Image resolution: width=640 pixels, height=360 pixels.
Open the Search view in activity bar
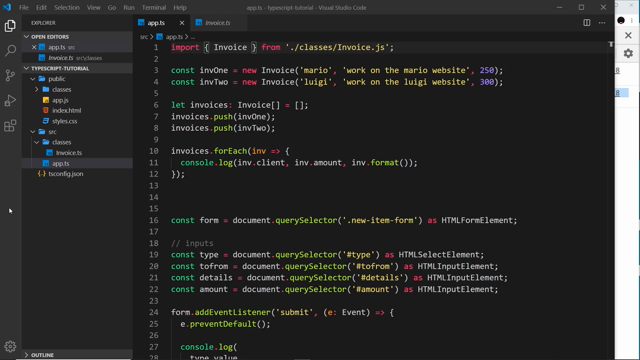pos(10,51)
